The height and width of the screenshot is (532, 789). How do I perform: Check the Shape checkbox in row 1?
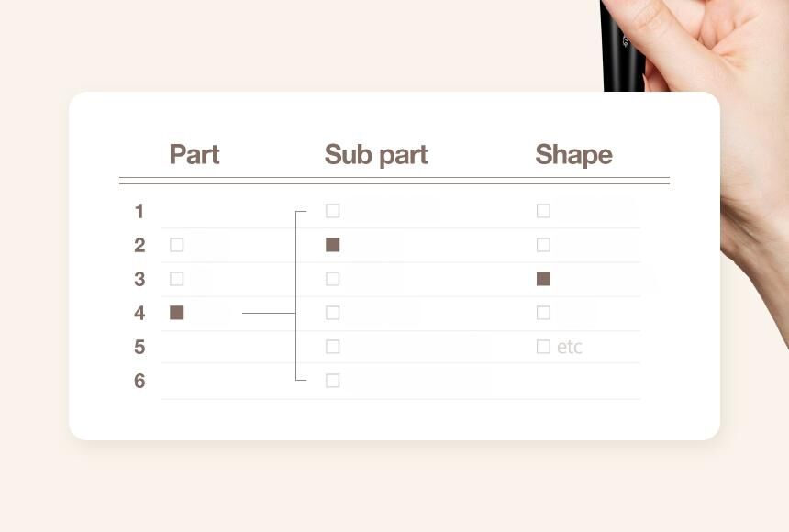tap(543, 211)
